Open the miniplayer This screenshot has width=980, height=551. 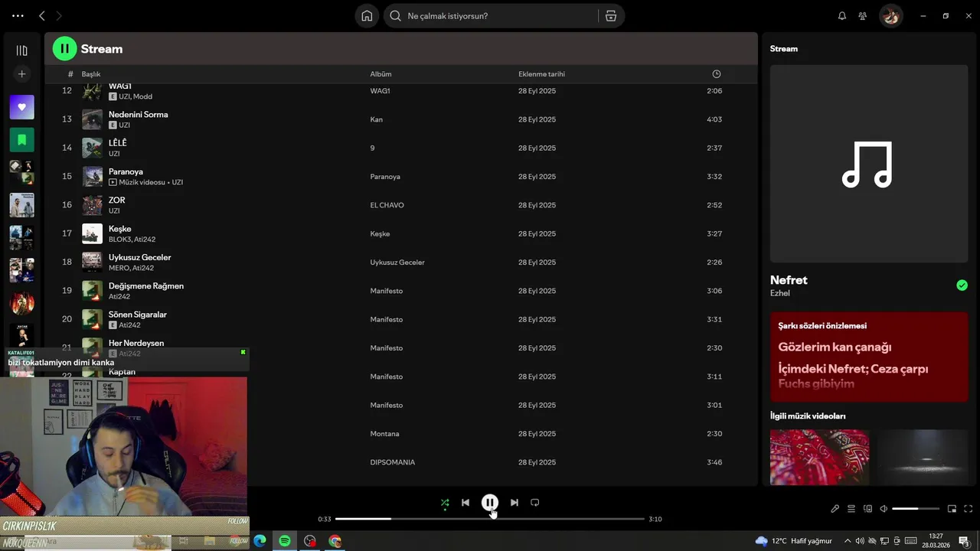click(x=952, y=509)
